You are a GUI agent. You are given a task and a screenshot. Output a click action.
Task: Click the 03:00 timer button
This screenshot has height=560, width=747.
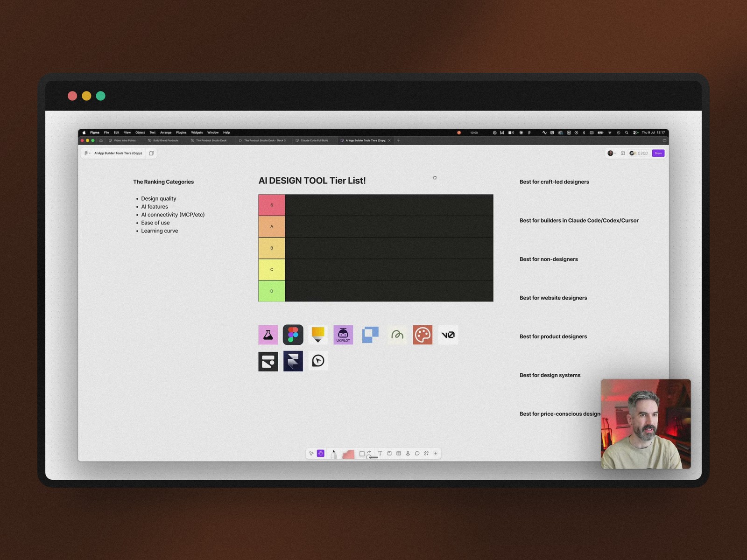pos(639,153)
